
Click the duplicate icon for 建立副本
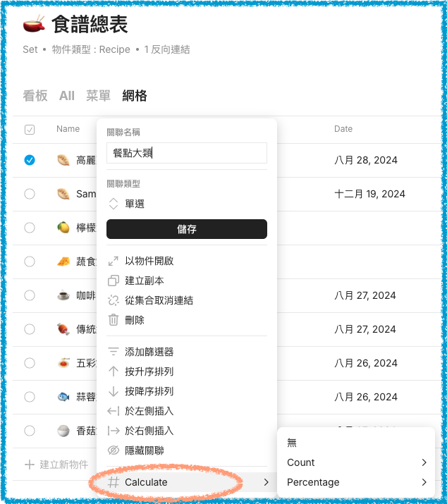(114, 281)
